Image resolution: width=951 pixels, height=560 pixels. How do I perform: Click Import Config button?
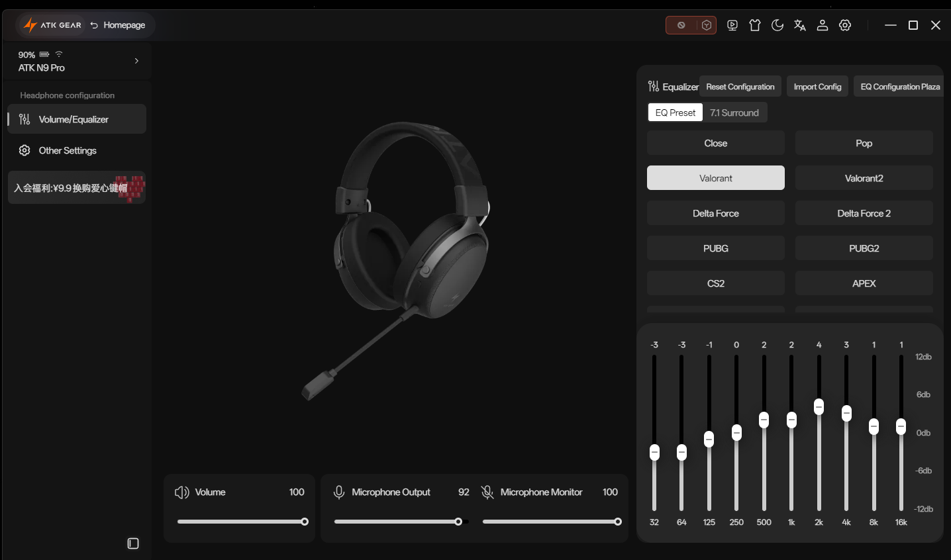point(817,87)
